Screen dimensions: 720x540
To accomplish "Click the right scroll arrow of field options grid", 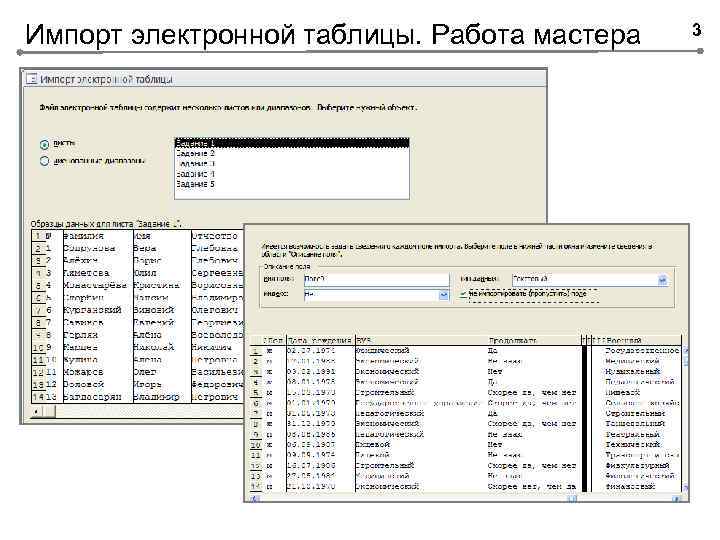I will pyautogui.click(x=677, y=499).
